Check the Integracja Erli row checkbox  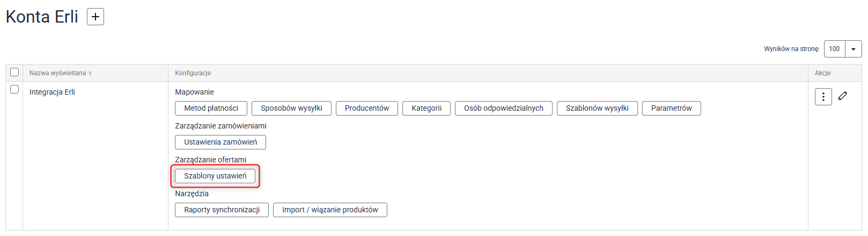(x=14, y=89)
